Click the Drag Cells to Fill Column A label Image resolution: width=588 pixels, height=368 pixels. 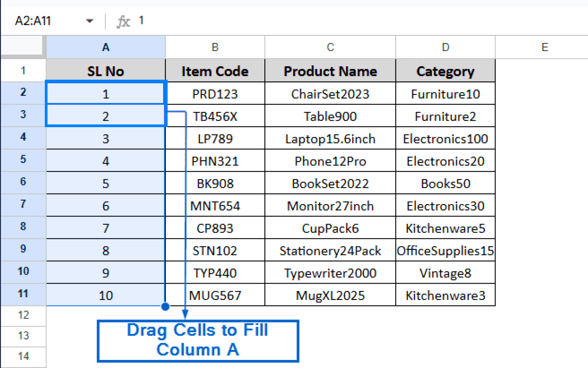coord(198,340)
